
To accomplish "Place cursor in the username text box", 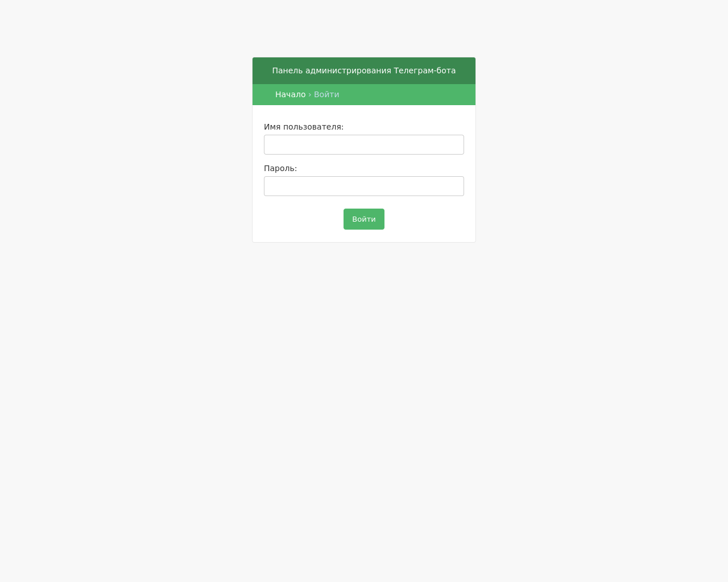I will click(364, 144).
